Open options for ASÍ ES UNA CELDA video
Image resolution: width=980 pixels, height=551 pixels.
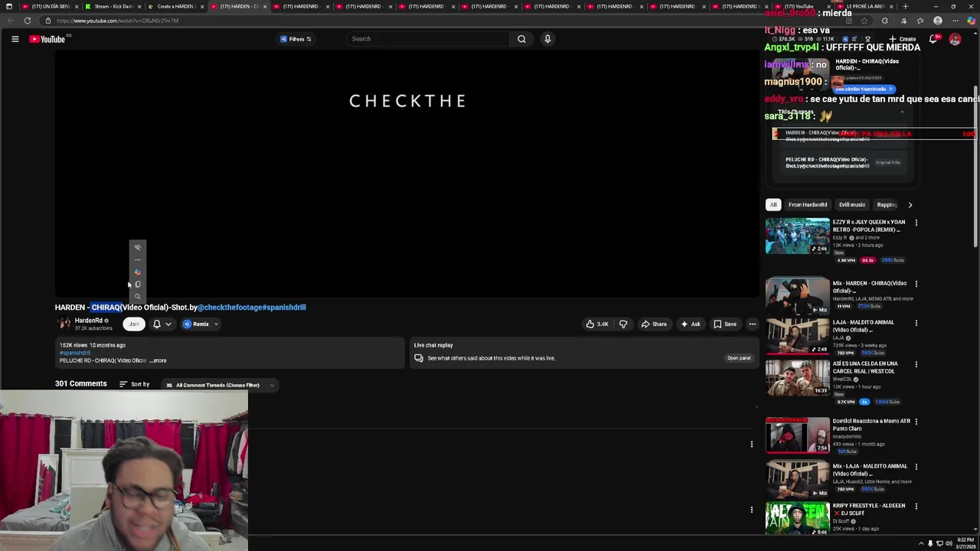click(x=916, y=364)
